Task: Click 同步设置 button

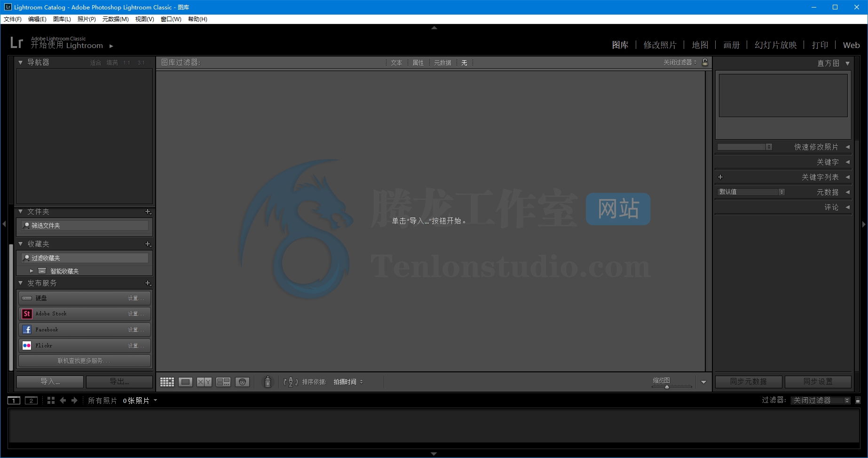Action: (818, 382)
